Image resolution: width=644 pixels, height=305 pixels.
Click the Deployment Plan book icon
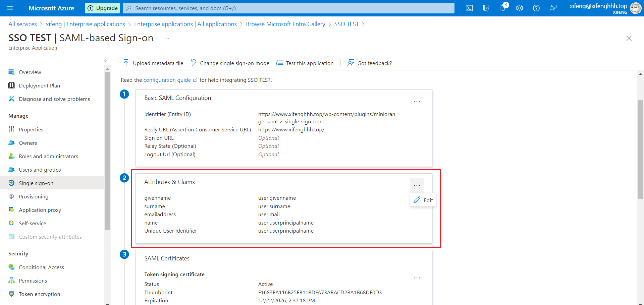pos(11,85)
